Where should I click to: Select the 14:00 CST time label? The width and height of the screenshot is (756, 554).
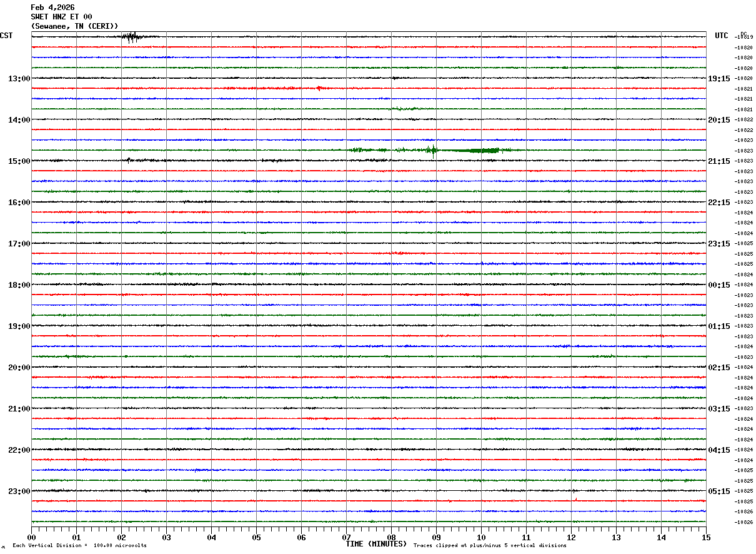[x=19, y=120]
